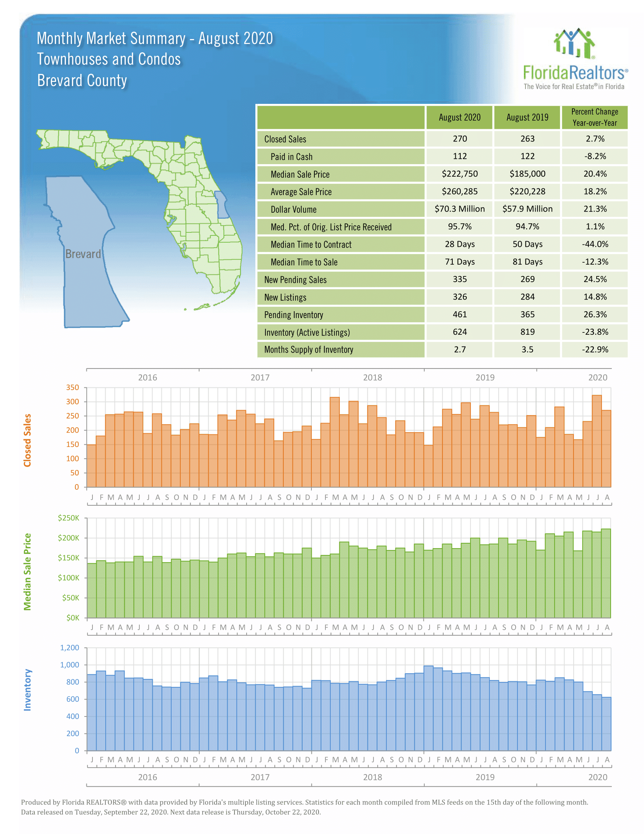Screen dimensions: 644x834
Task: Click the 'Inventory' chart axis title
Action: (27, 690)
